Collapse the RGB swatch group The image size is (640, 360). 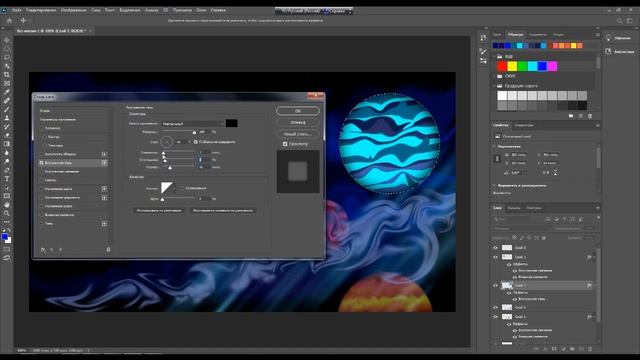(495, 57)
